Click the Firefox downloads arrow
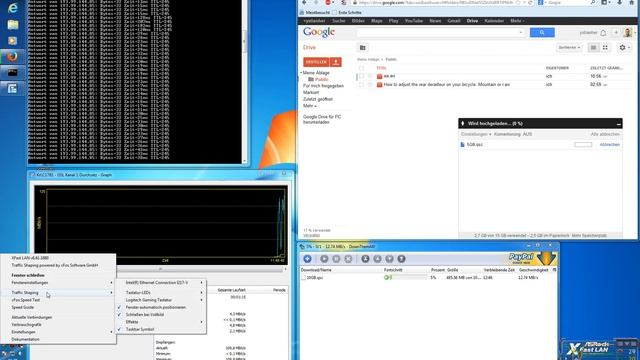 point(619,2)
